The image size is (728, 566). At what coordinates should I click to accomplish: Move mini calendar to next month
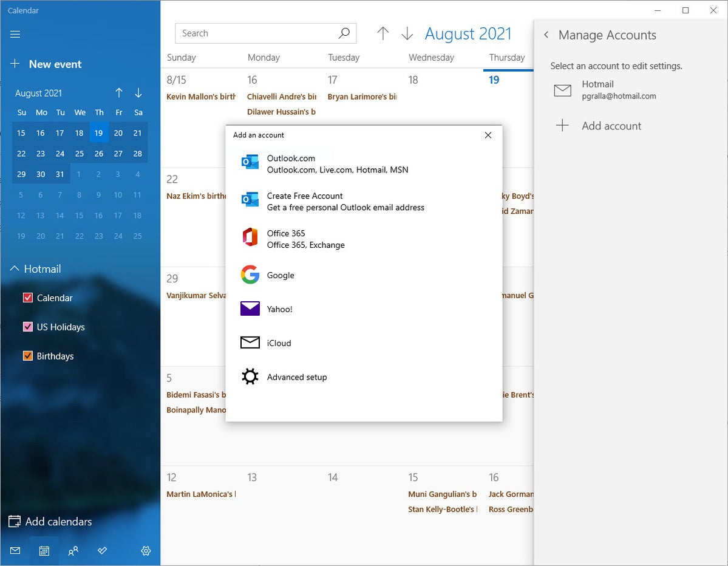point(138,93)
